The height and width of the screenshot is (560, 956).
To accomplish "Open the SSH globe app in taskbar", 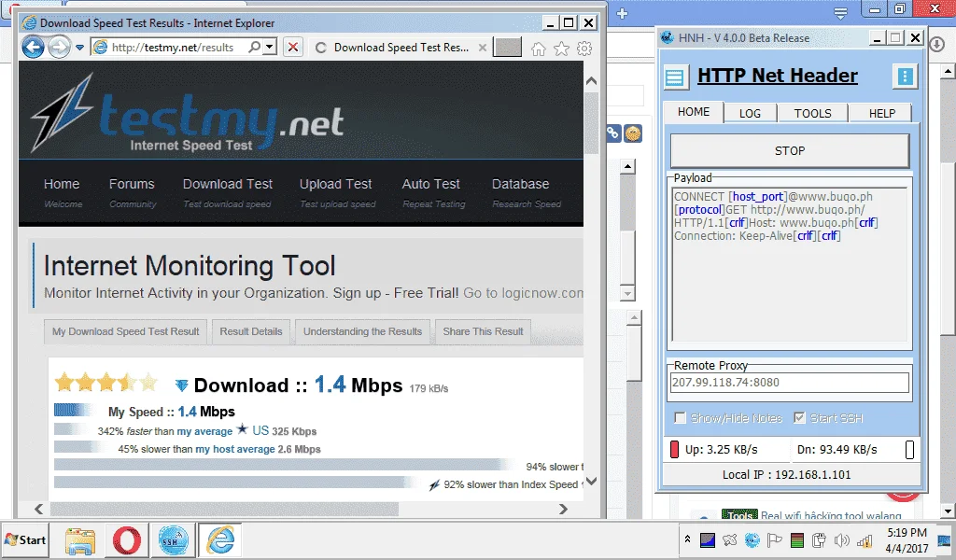I will (x=173, y=540).
